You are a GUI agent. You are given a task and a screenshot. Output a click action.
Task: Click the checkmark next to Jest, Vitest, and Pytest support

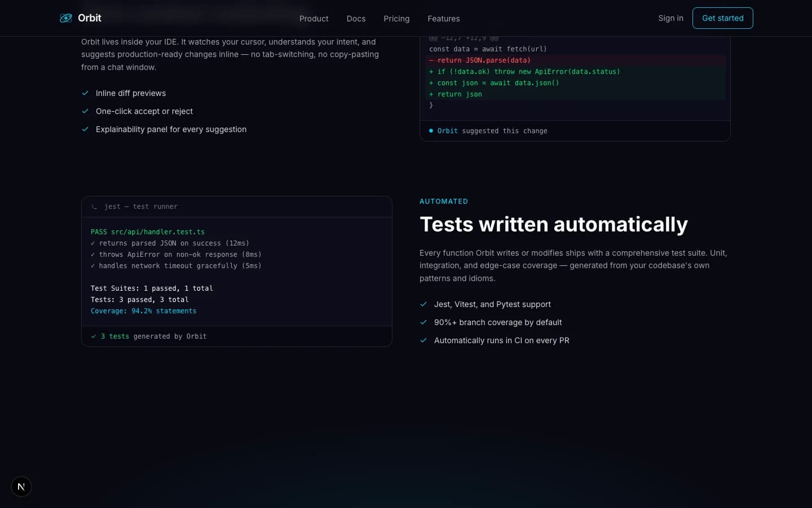click(x=423, y=304)
